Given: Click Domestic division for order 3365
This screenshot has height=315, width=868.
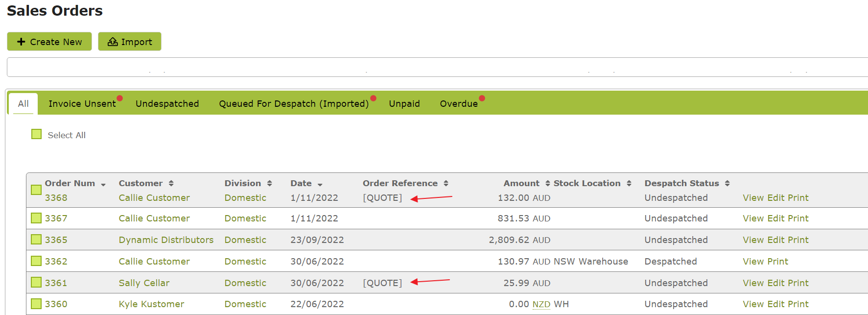Looking at the screenshot, I should pos(245,240).
